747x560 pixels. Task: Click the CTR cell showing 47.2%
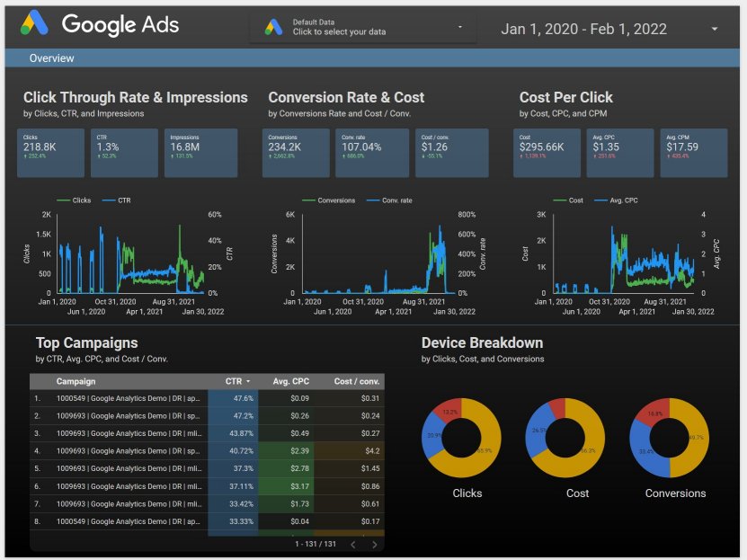[x=233, y=415]
